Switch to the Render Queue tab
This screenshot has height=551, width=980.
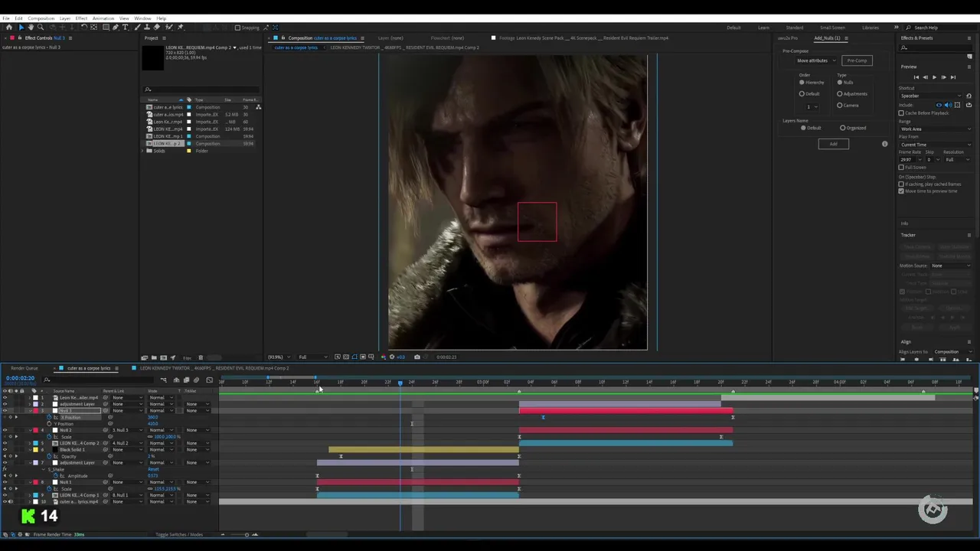click(24, 368)
